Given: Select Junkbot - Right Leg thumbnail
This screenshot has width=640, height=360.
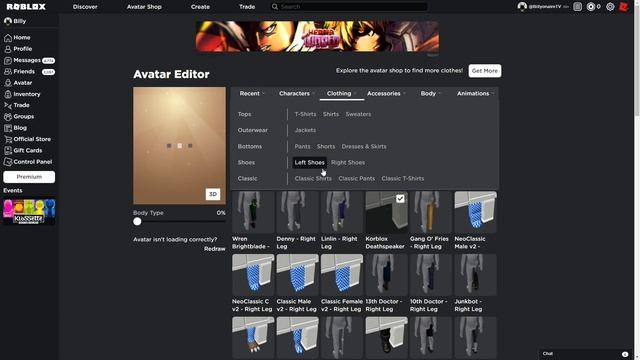Looking at the screenshot, I should pos(476,275).
